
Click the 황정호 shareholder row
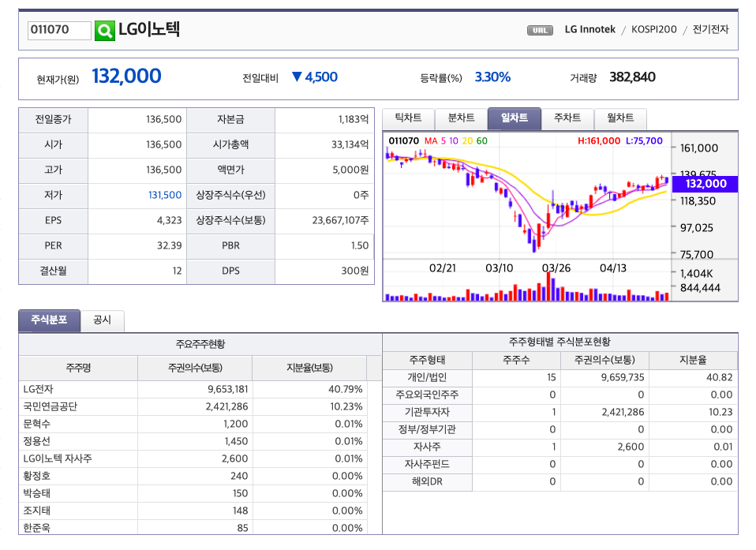click(x=193, y=477)
